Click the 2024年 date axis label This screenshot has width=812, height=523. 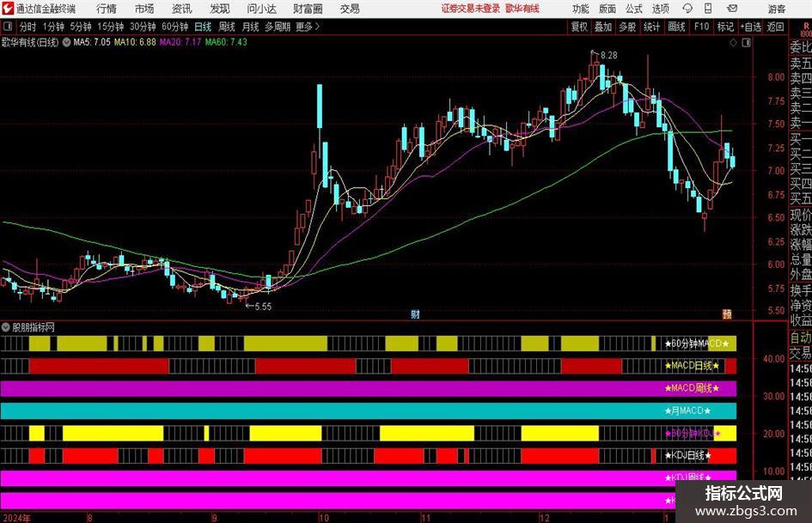(x=16, y=518)
